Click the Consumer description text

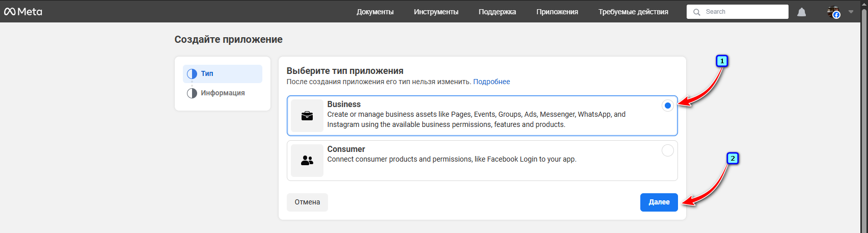coord(452,159)
